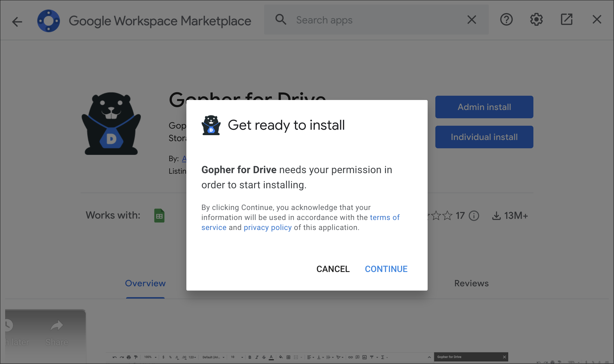Switch to the Overview tab

(145, 283)
